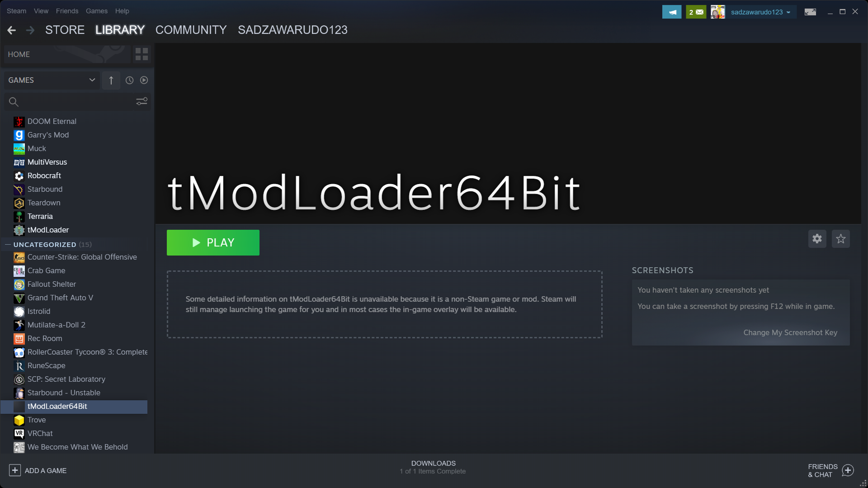This screenshot has width=868, height=488.
Task: Click the Fallout Shelter game icon
Action: [x=19, y=284]
